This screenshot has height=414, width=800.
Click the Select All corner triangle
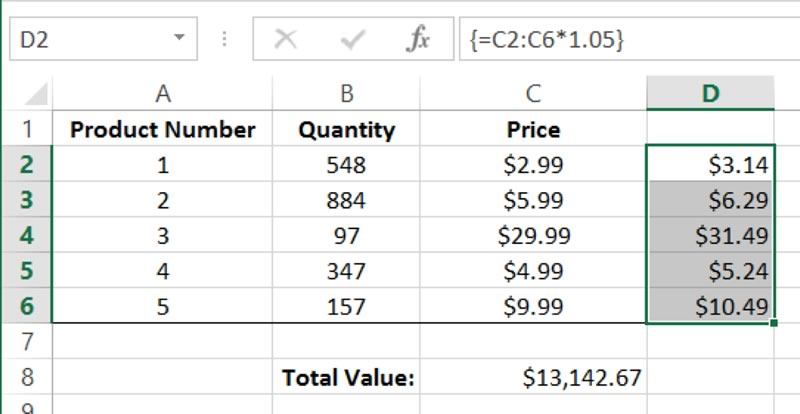coord(36,95)
